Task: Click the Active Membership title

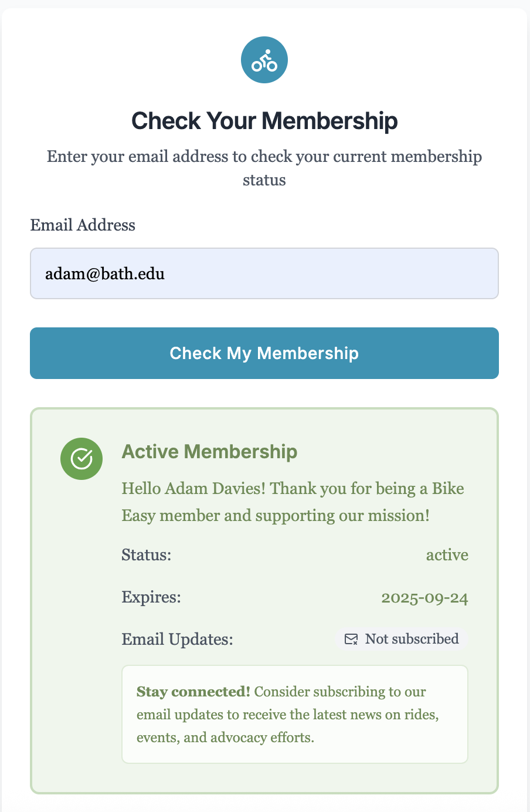Action: click(209, 451)
